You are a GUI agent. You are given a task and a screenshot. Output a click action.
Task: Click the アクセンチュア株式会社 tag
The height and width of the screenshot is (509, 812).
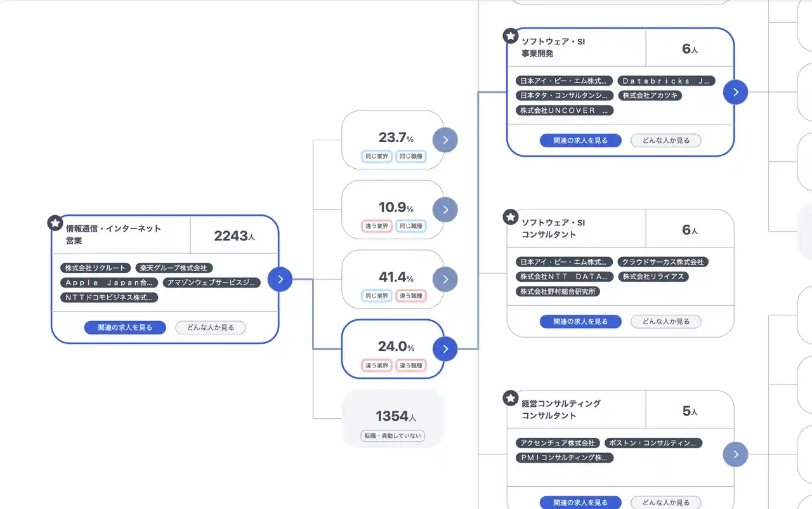click(x=556, y=443)
